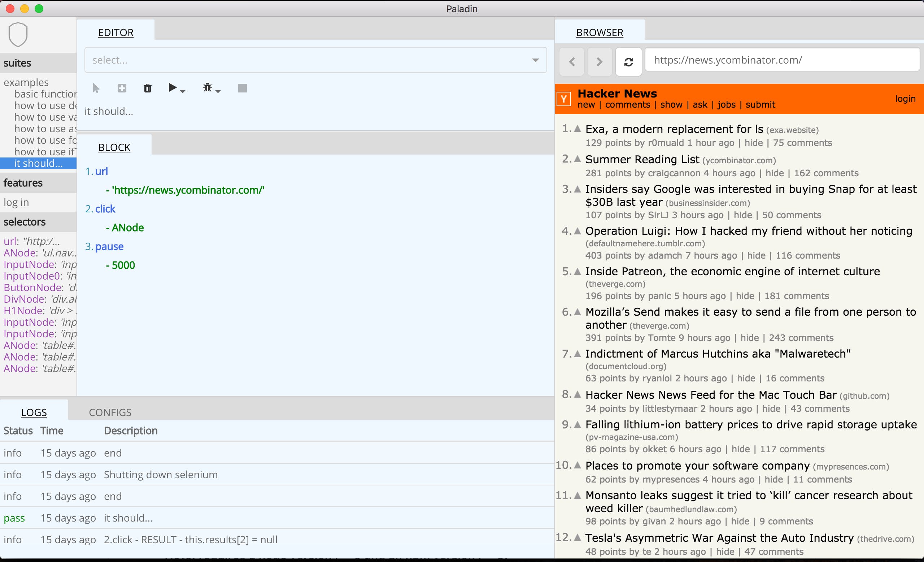Click the Paladin shield logo
924x562 pixels.
tap(18, 35)
